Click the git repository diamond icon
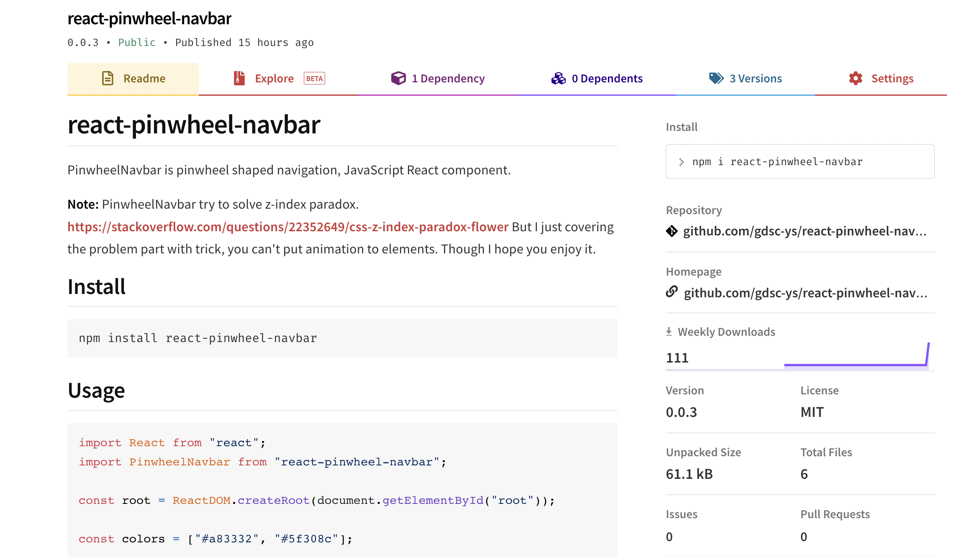 (672, 231)
